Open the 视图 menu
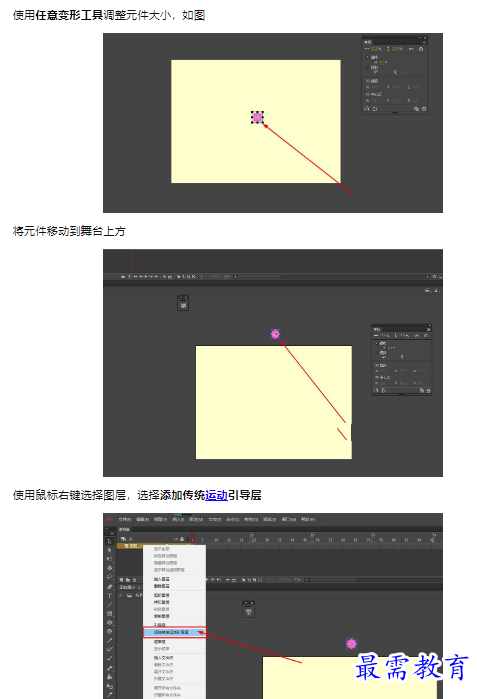Viewport: 477px width, 699px height. [x=160, y=519]
